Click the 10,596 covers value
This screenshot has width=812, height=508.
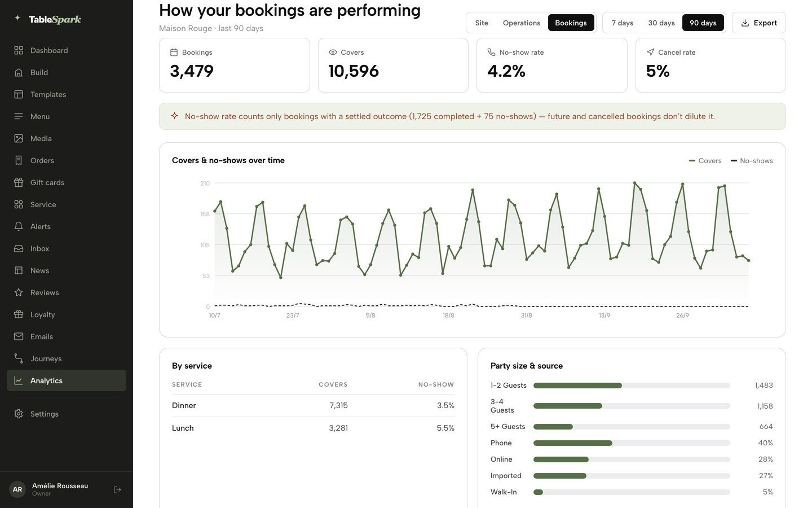[354, 71]
